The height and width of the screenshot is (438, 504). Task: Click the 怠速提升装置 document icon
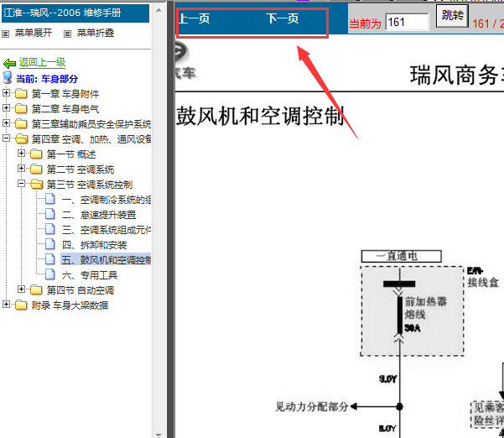[50, 215]
